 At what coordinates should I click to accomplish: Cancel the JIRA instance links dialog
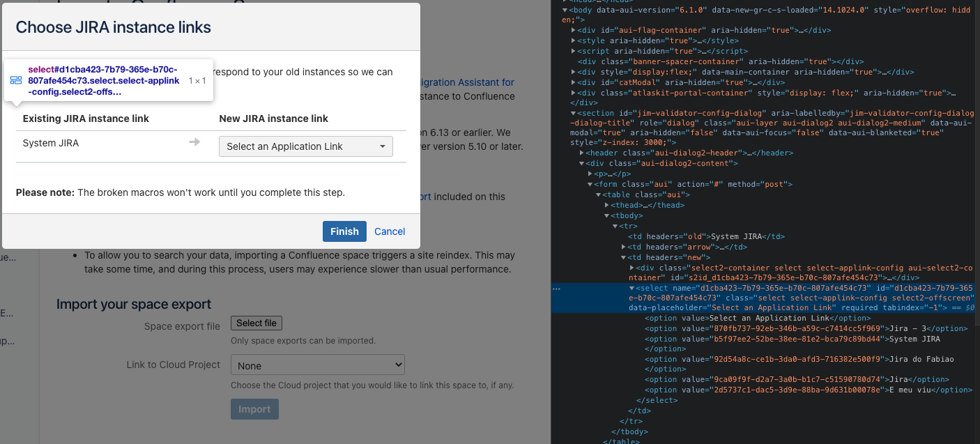390,231
